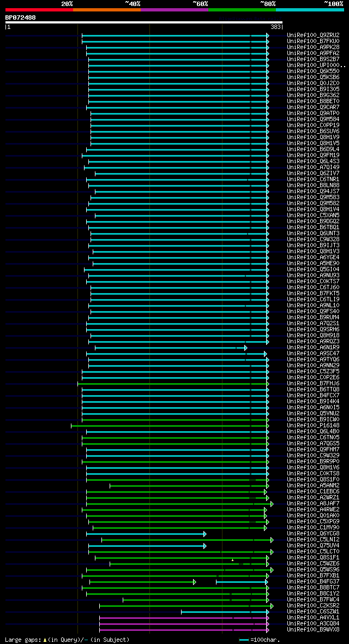Select hit label UniRef100_A6N1R9
The image size is (349, 644).
tap(313, 348)
